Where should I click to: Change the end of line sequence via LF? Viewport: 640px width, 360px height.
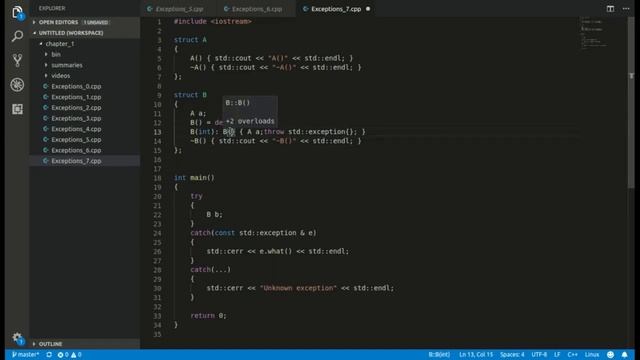click(557, 355)
